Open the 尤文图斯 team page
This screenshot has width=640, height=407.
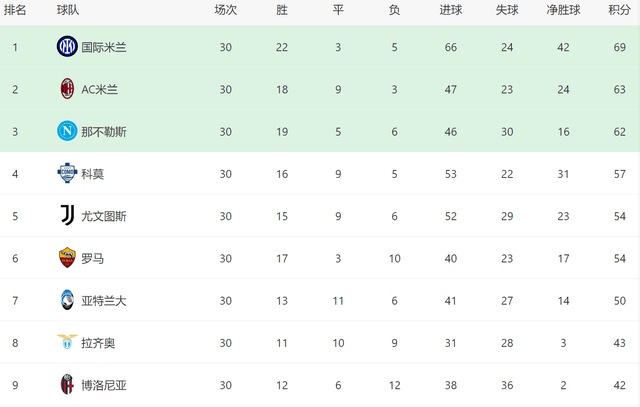tap(104, 216)
